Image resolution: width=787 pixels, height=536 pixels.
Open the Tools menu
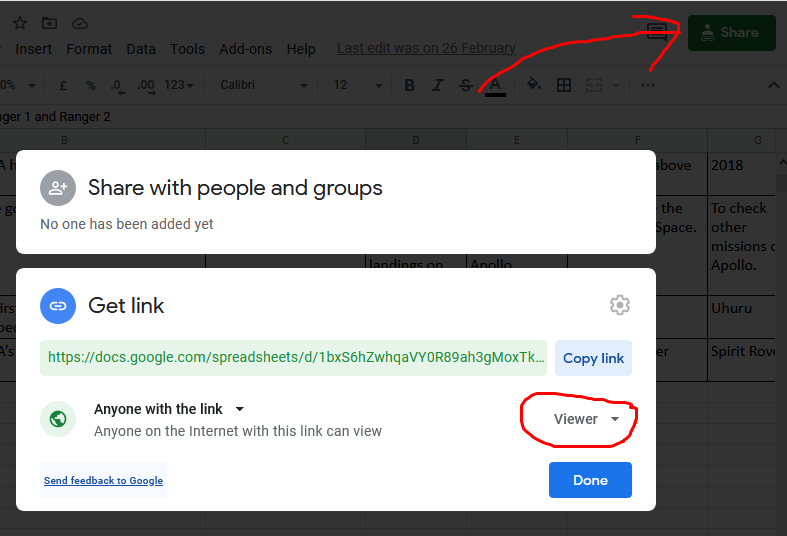click(x=187, y=49)
